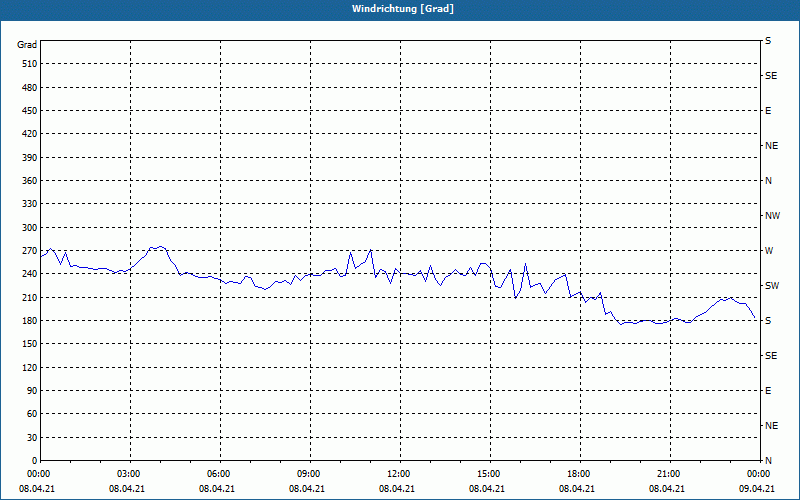Click the SW compass label
This screenshot has height=500, width=800.
(772, 286)
